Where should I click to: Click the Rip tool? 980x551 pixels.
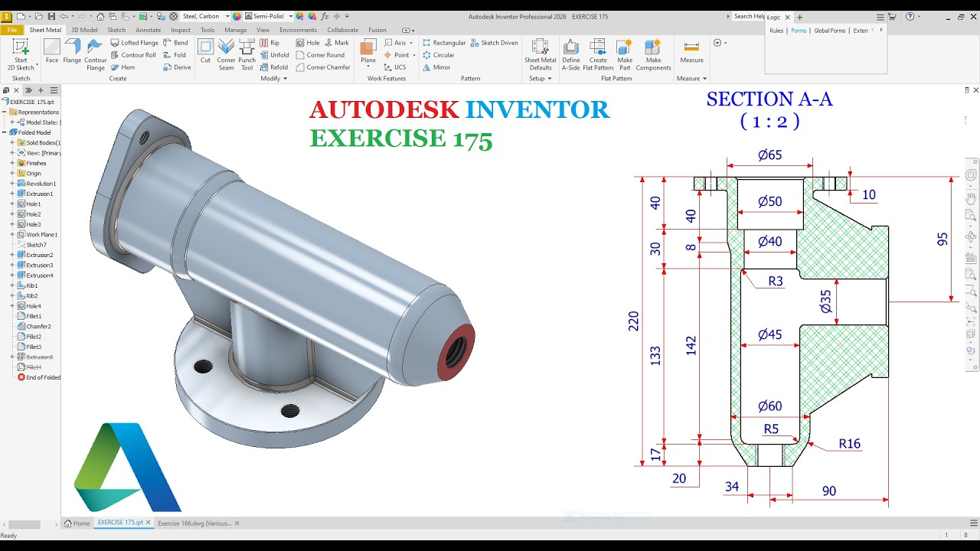click(x=269, y=43)
